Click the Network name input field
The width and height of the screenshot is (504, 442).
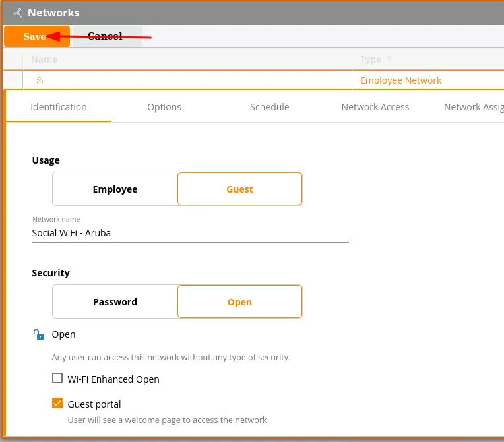[x=190, y=233]
